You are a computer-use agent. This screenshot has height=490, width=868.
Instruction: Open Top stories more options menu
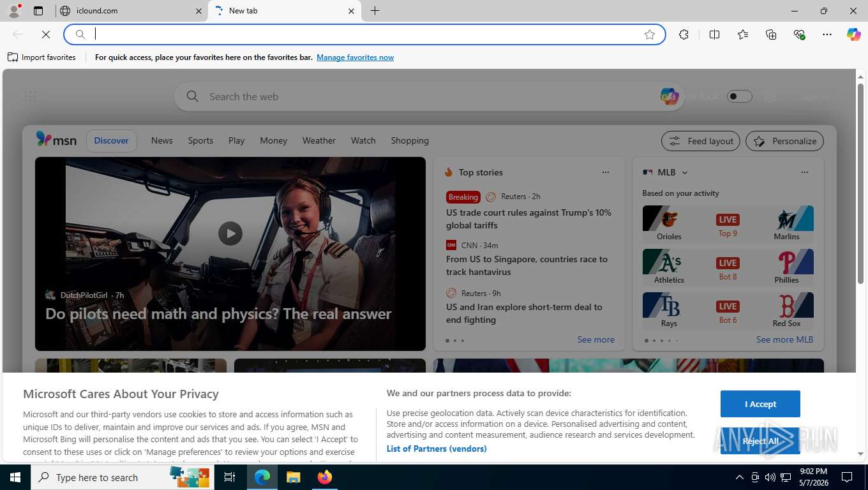[606, 172]
